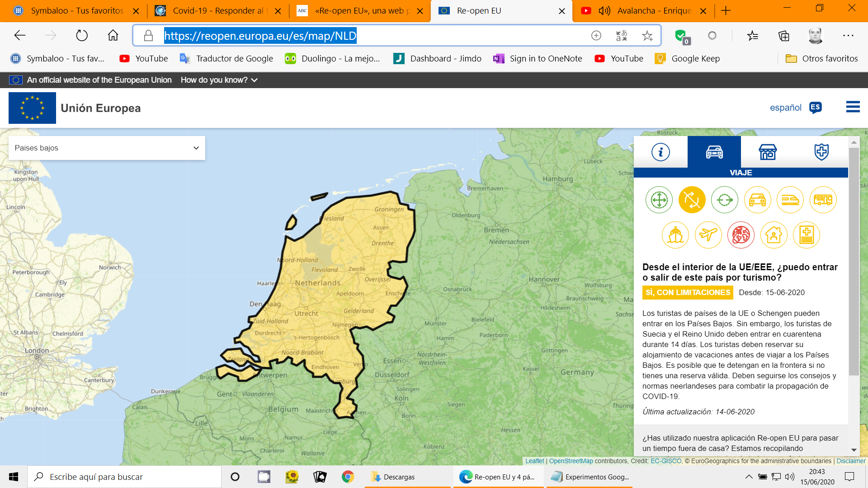The height and width of the screenshot is (488, 868).
Task: Select the green free movement arrows icon
Action: (659, 200)
